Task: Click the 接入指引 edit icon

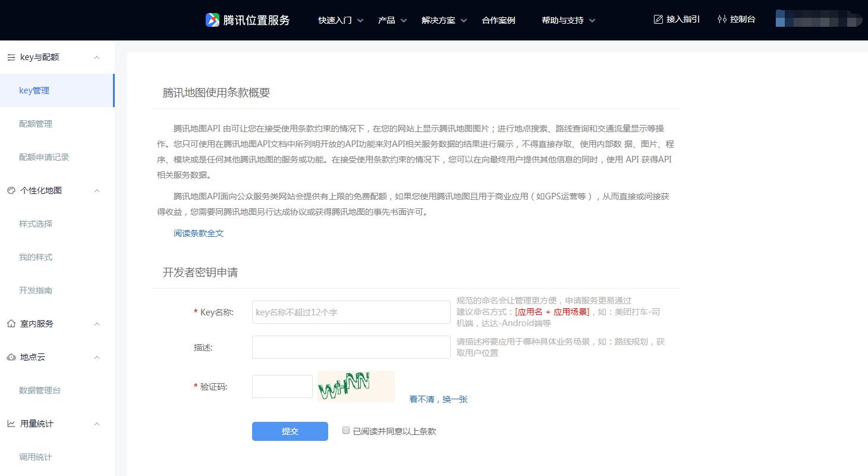Action: pyautogui.click(x=658, y=19)
